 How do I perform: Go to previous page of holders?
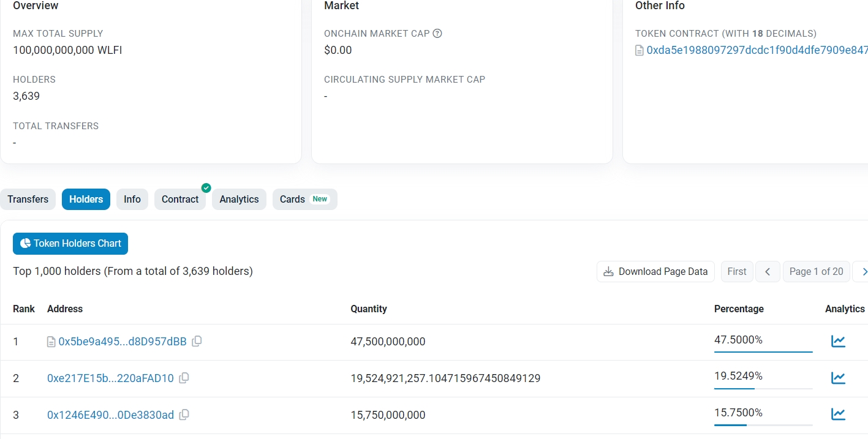[x=768, y=271]
